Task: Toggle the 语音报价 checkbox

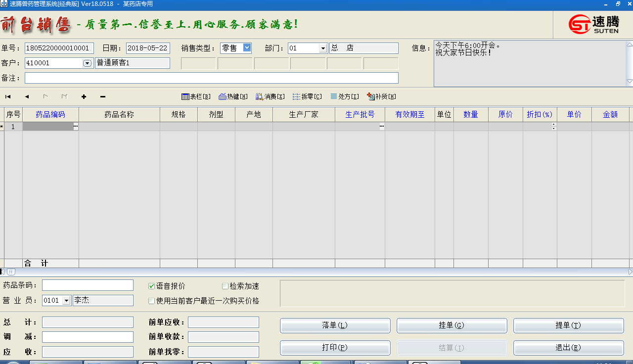Action: click(x=152, y=286)
